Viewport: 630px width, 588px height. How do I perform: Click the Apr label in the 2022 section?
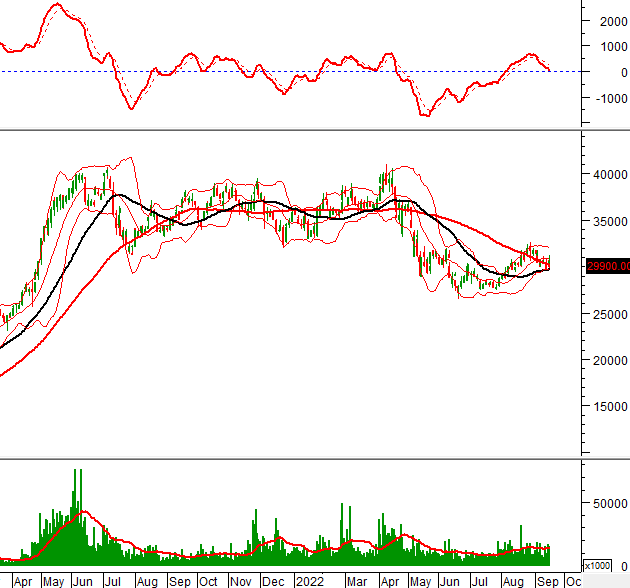point(390,582)
